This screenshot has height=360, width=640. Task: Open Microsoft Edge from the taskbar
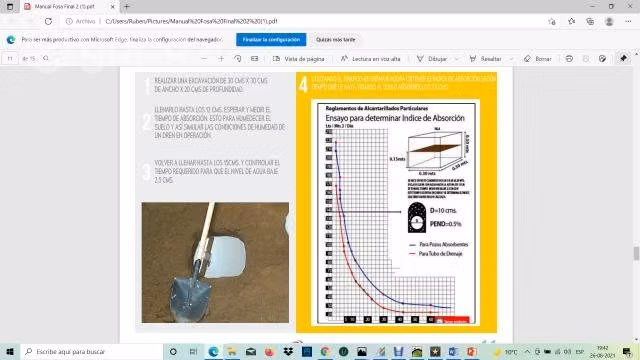click(x=213, y=351)
